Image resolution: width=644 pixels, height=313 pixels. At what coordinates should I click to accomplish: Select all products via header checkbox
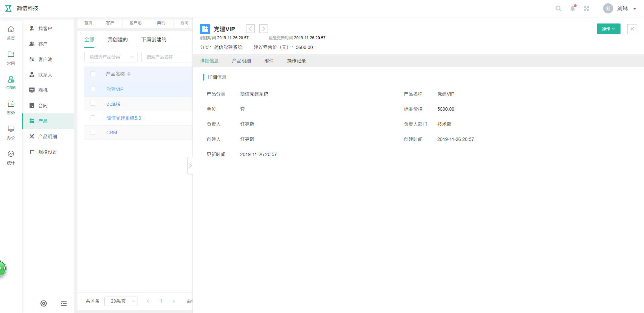point(93,74)
